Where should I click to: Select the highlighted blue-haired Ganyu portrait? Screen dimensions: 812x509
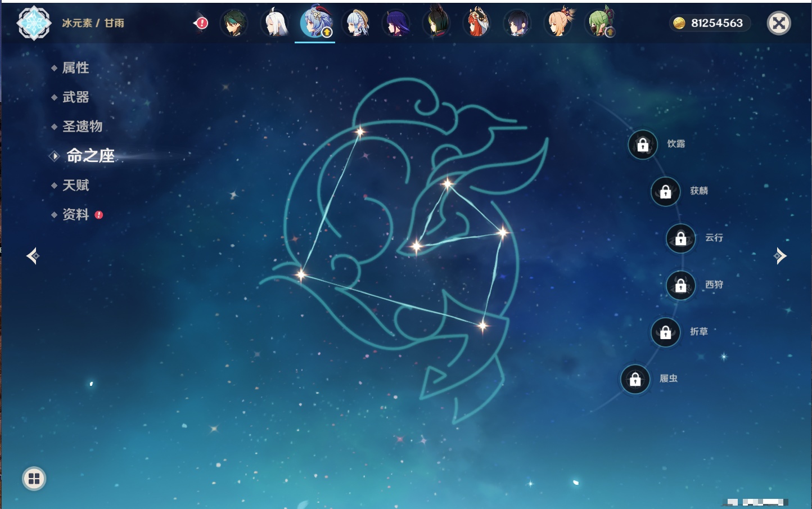pyautogui.click(x=316, y=22)
